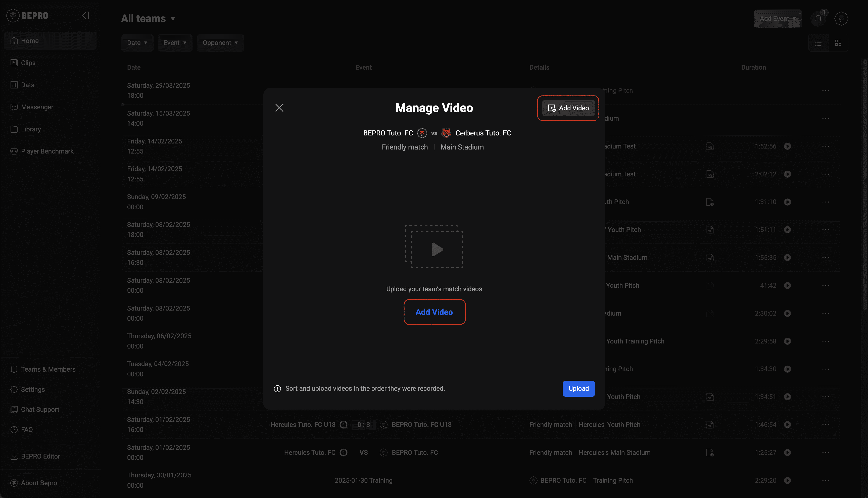The height and width of the screenshot is (498, 868).
Task: Go to Clips in sidebar
Action: (28, 63)
